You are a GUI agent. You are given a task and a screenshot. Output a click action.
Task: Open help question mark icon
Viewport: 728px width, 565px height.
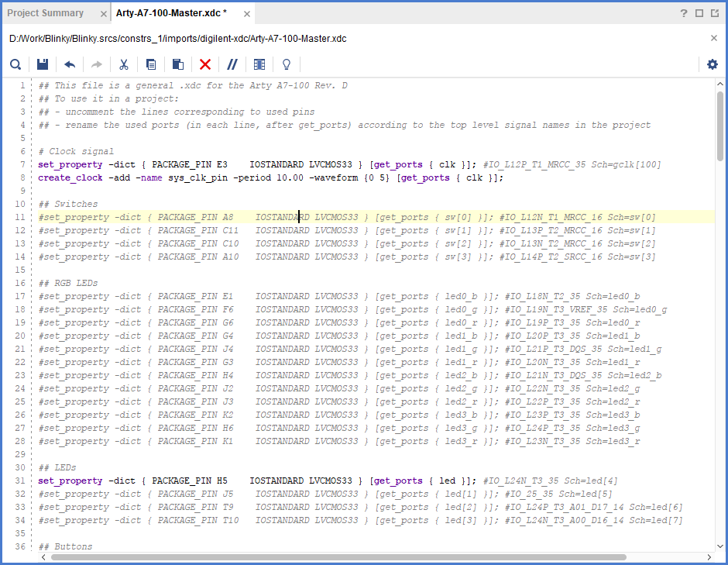tap(684, 13)
